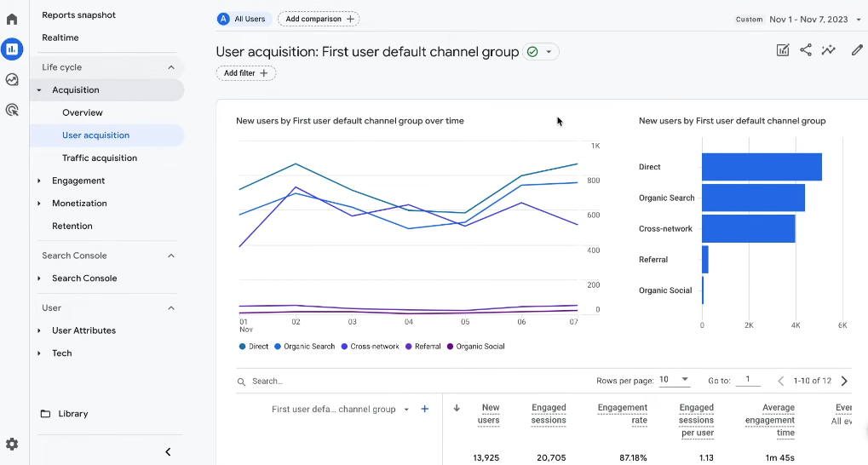Open the Home icon in left rail
This screenshot has width=868, height=465.
coord(12,20)
